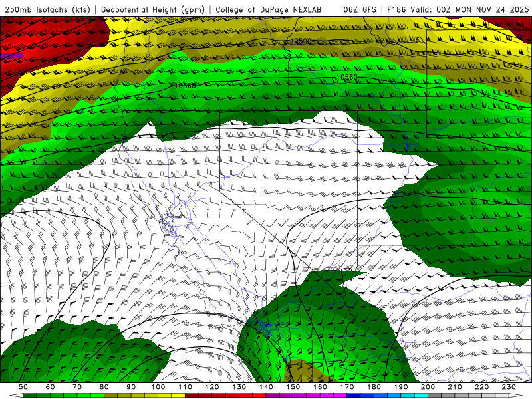This screenshot has height=399, width=532.
Task: Click the 10500 height contour label
Action: (301, 41)
